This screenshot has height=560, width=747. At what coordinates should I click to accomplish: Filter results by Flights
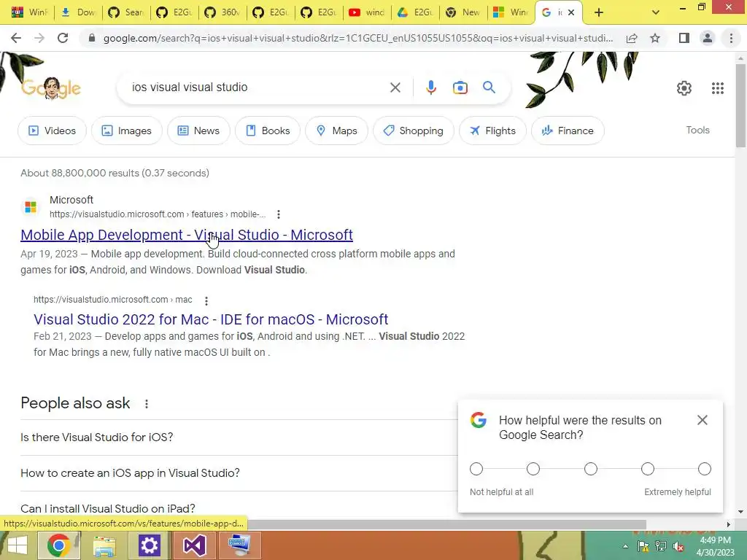492,131
